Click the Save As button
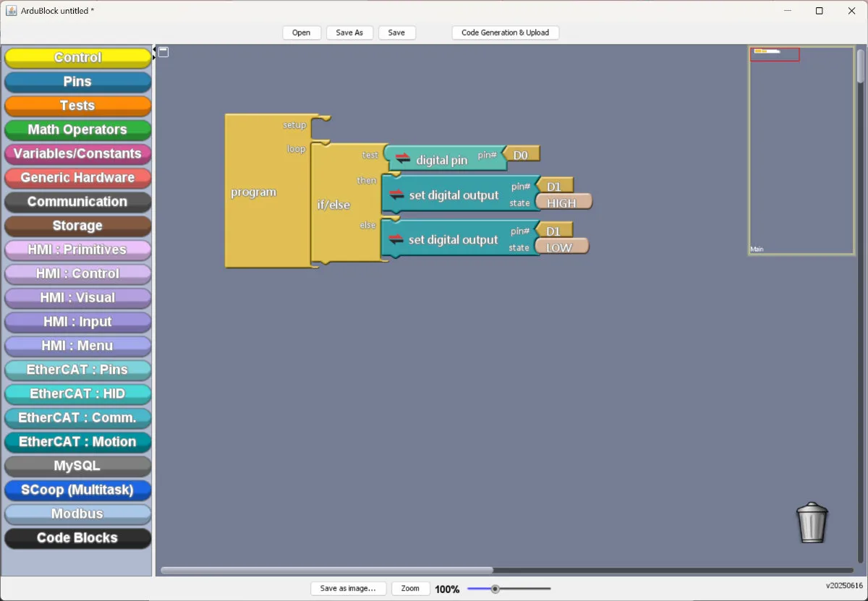Screen dimensions: 868x601 tap(349, 33)
